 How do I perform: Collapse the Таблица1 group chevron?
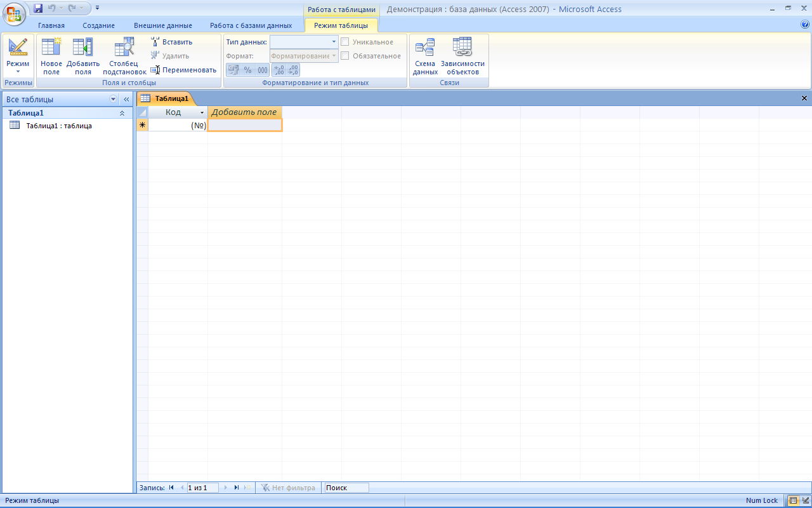pyautogui.click(x=122, y=113)
